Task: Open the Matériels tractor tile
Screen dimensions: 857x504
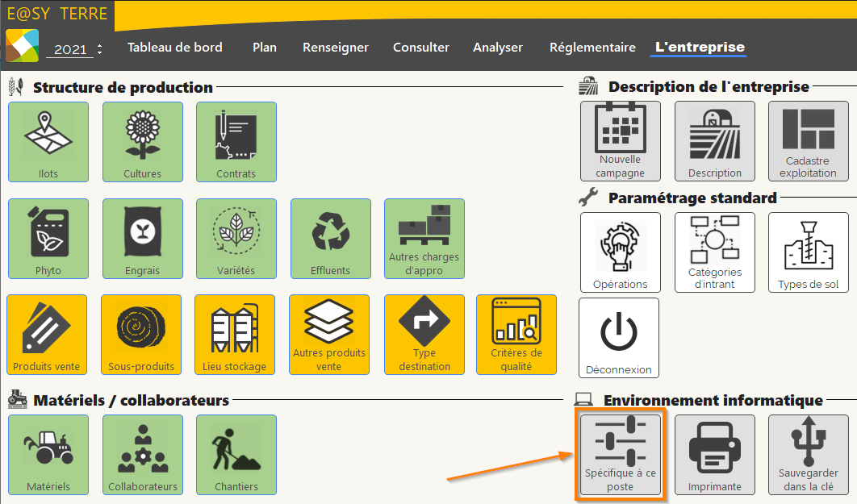Action: pyautogui.click(x=48, y=455)
